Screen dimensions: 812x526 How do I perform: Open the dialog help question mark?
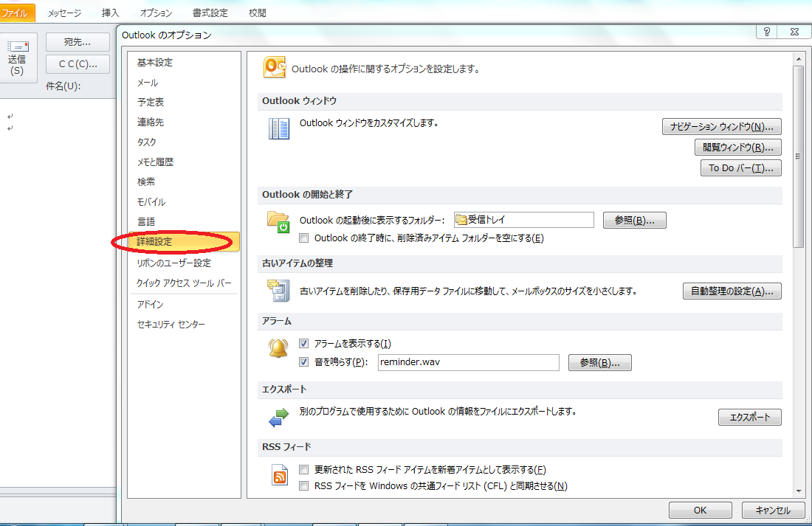click(767, 32)
